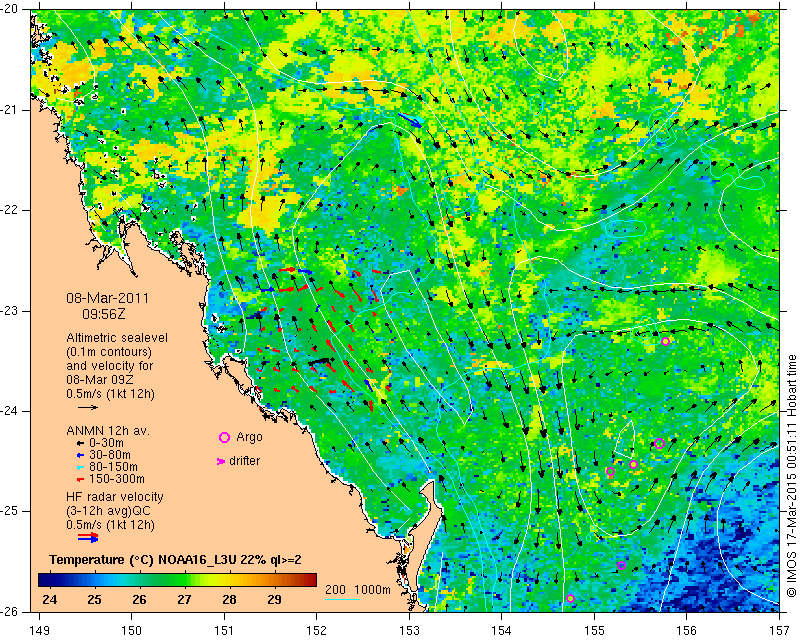Select Argo float marker near 25.9°S 154.7°E
Viewport: 800px width, 640px height.
click(570, 599)
